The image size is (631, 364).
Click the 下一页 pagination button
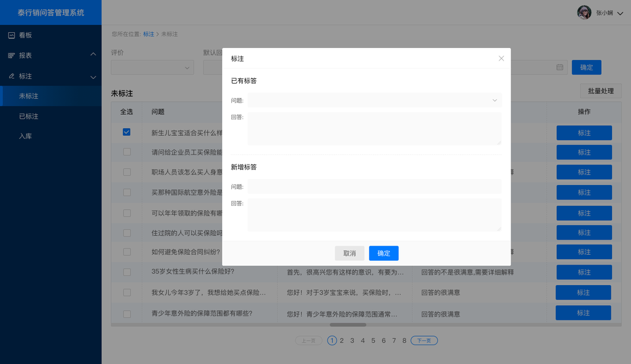(x=424, y=341)
